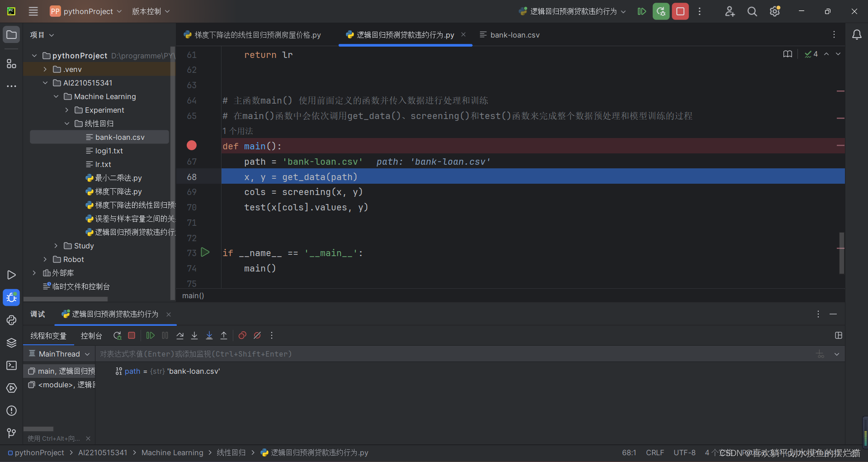This screenshot has width=868, height=462.
Task: Click the CRLF line separator status
Action: pos(655,452)
